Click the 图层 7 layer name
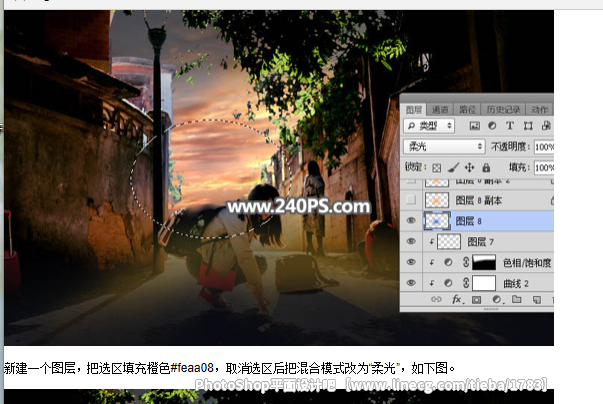Screen dimensions: 603x404 tap(480, 242)
